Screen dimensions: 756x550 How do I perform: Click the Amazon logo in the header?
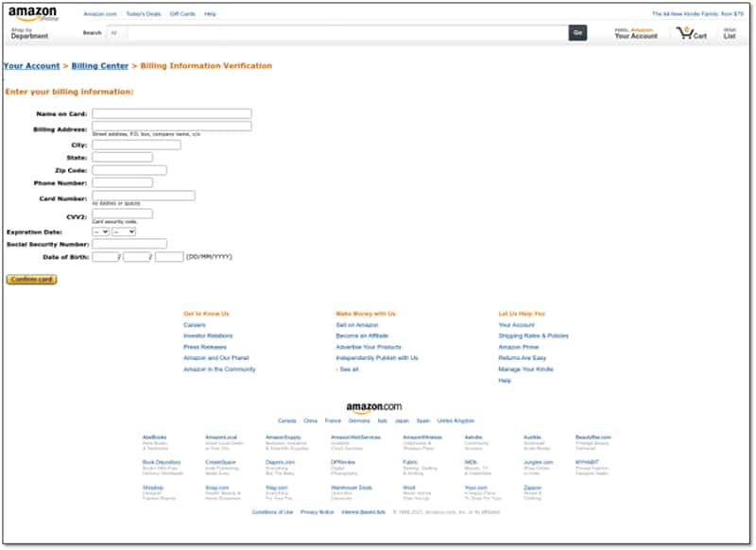click(x=33, y=13)
